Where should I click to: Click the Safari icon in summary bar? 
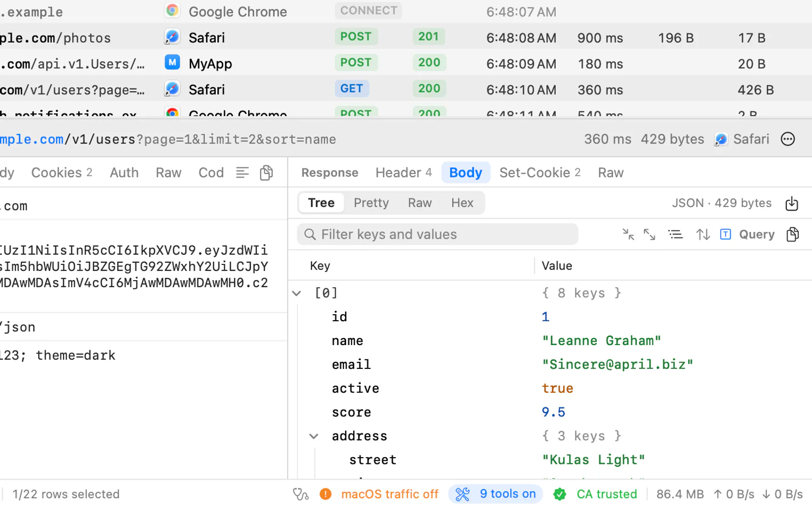(721, 139)
